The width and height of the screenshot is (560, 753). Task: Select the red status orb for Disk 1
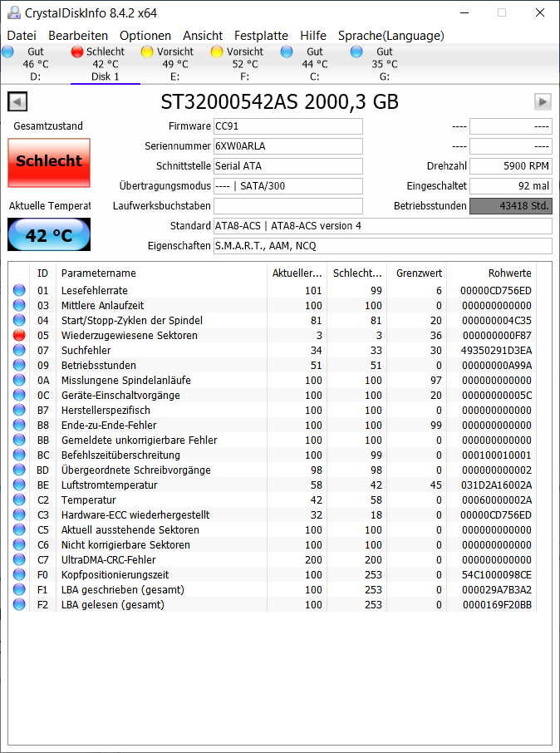point(77,52)
